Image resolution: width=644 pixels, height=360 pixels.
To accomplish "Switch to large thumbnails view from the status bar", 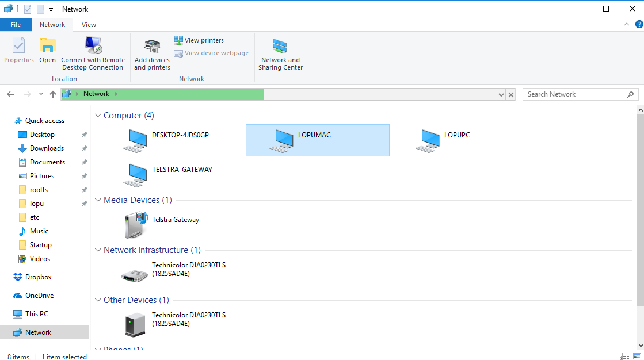I will pyautogui.click(x=636, y=357).
